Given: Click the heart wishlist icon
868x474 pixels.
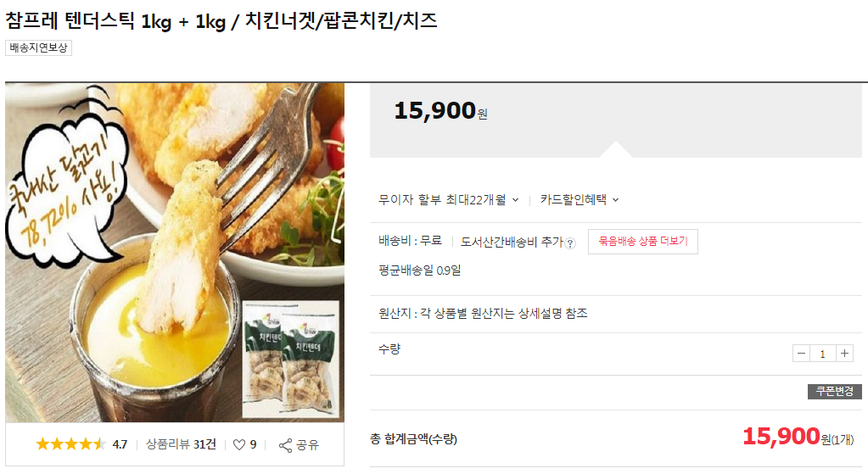Looking at the screenshot, I should coord(239,444).
